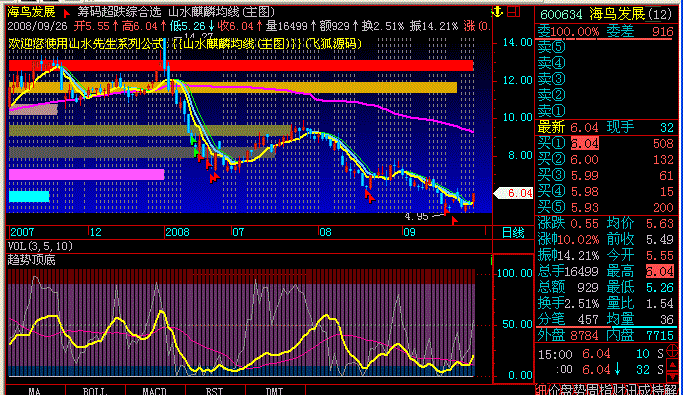Click the 筹码超跌综合选 label in the chart header
The height and width of the screenshot is (395, 683).
click(x=119, y=12)
